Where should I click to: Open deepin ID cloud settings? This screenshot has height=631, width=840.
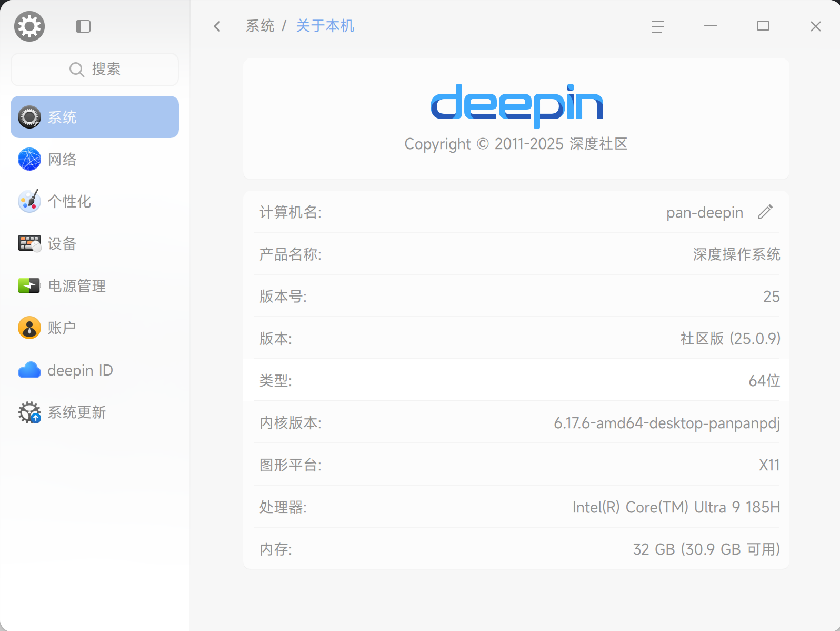[95, 370]
